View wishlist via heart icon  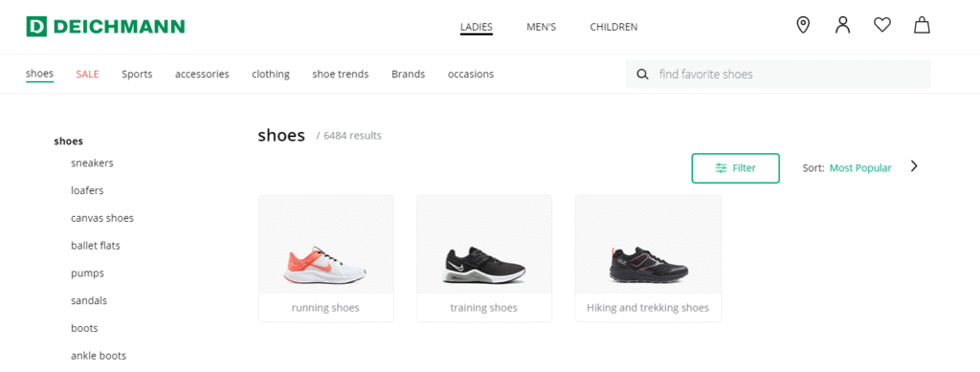[x=881, y=25]
